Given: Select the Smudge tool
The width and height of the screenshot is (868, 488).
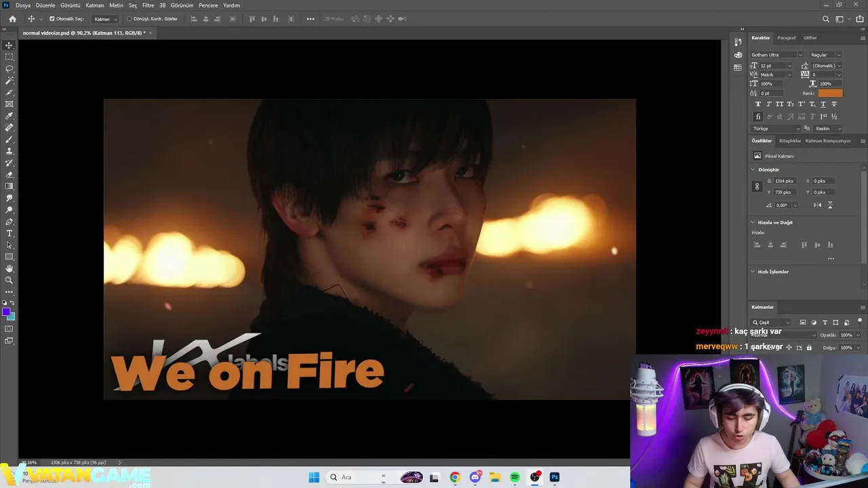Looking at the screenshot, I should (x=9, y=198).
